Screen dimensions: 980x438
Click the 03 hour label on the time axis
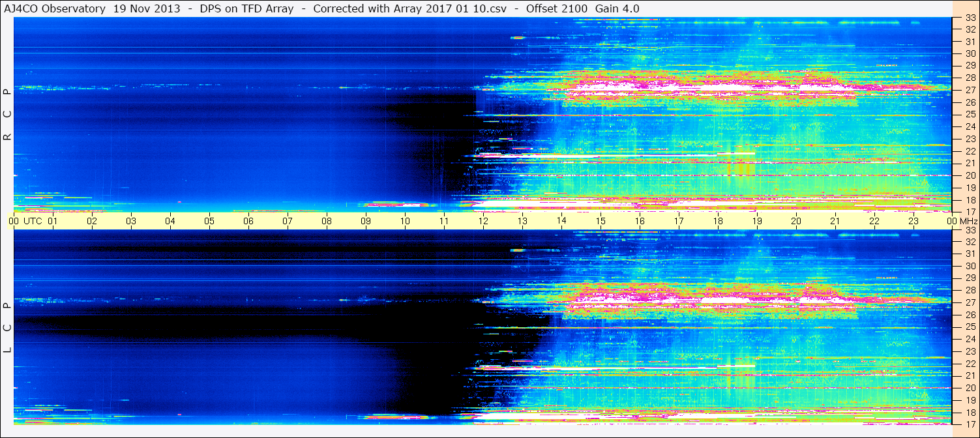pos(131,221)
